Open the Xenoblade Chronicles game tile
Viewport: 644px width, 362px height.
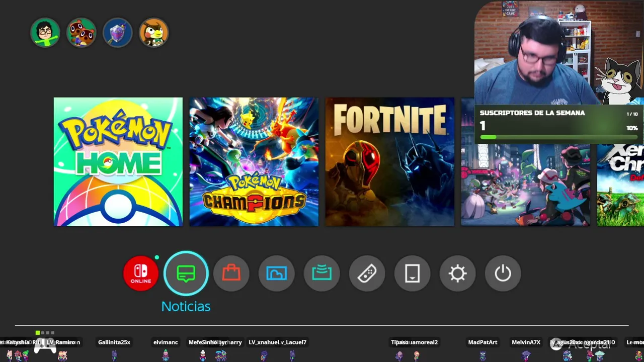click(x=620, y=185)
